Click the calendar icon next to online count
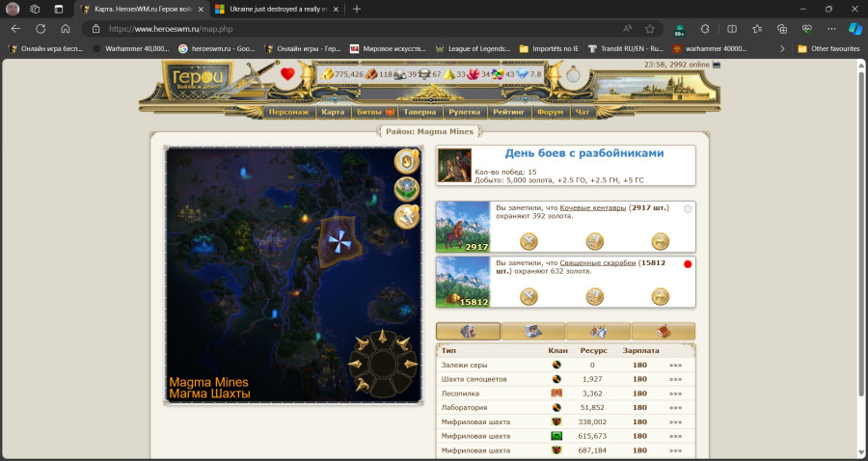868x461 pixels. pos(717,65)
